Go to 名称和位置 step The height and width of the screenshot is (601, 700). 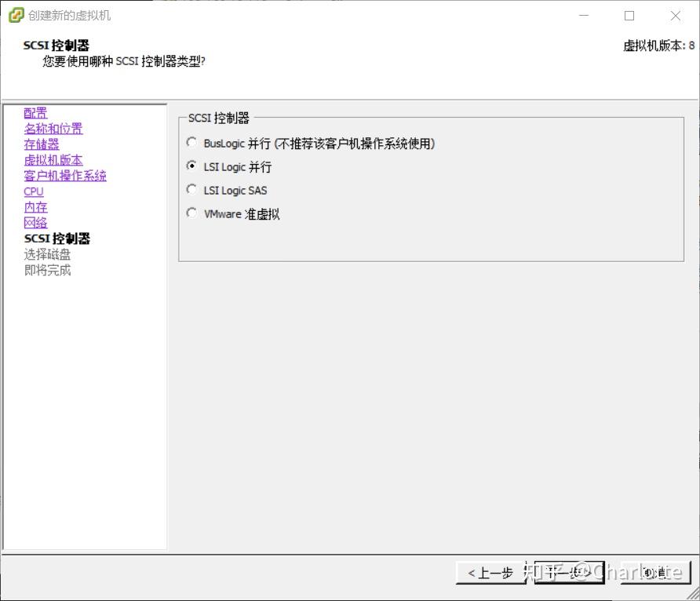point(53,128)
